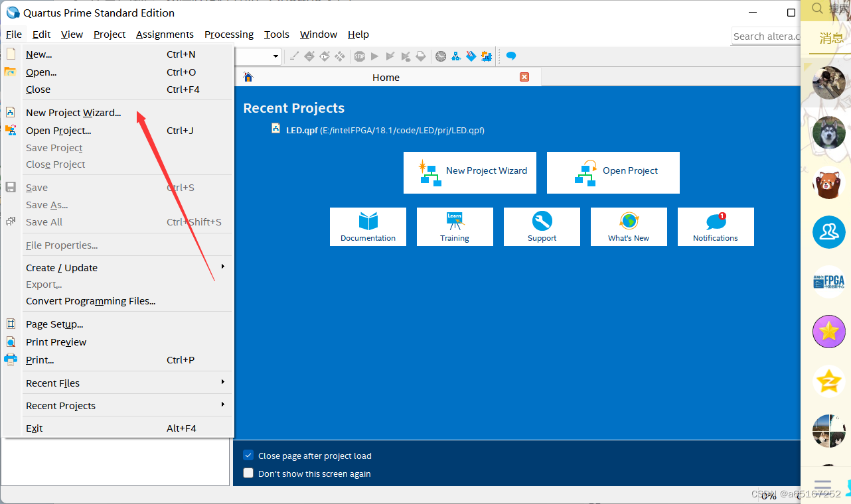Click the husky dog avatar in sidebar
The image size is (851, 504).
pos(828,133)
